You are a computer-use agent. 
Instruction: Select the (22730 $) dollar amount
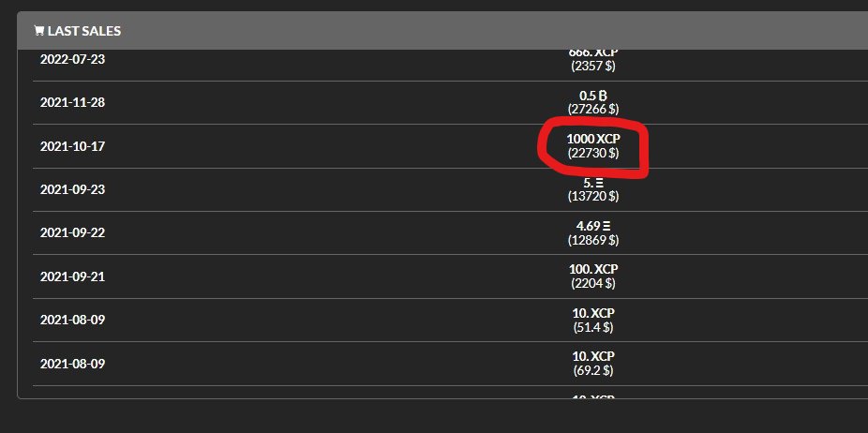tap(593, 153)
